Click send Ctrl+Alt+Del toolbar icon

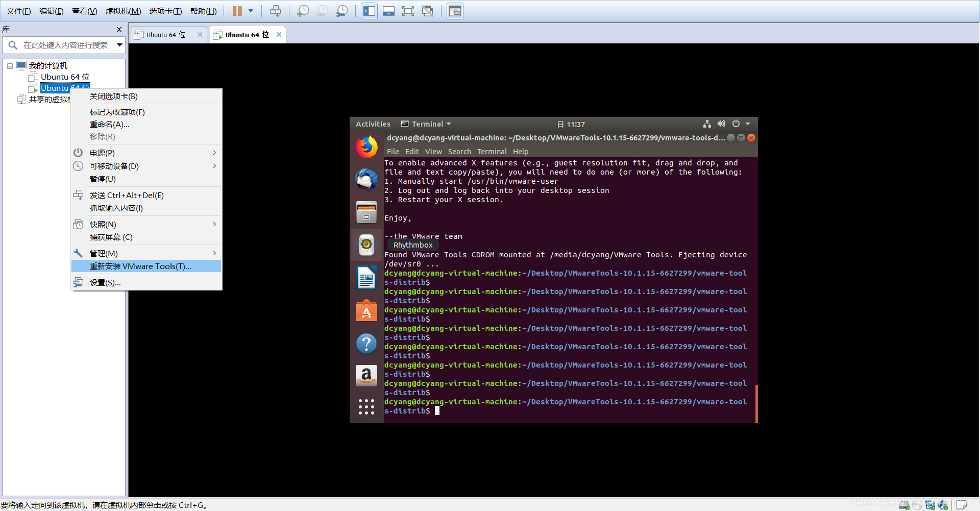pos(276,11)
